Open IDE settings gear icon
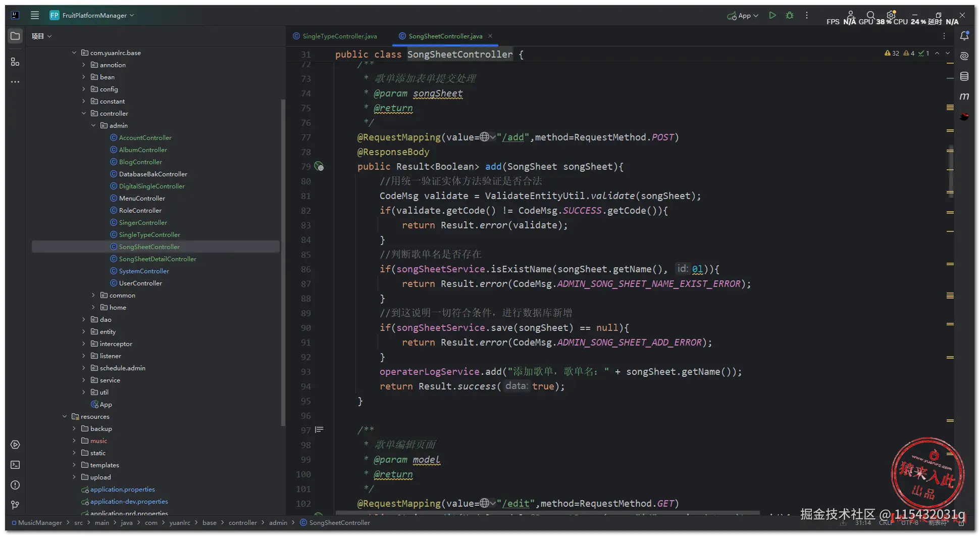This screenshot has height=536, width=980. coord(891,15)
